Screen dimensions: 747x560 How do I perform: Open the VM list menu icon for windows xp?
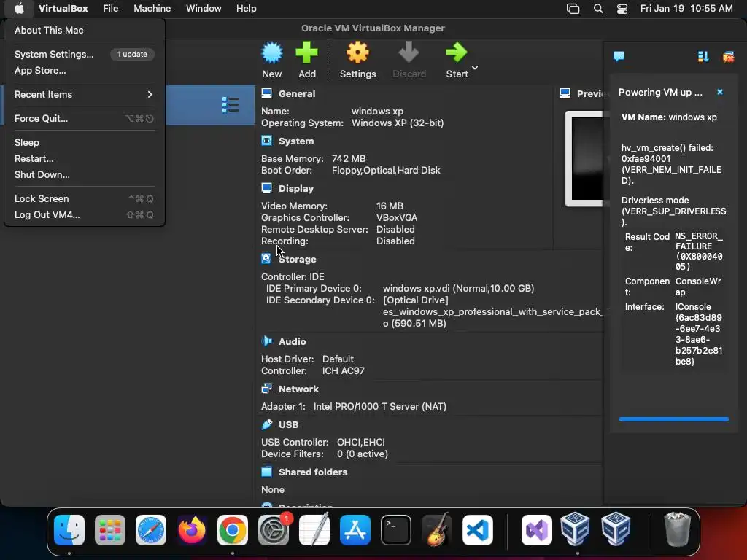pos(231,105)
